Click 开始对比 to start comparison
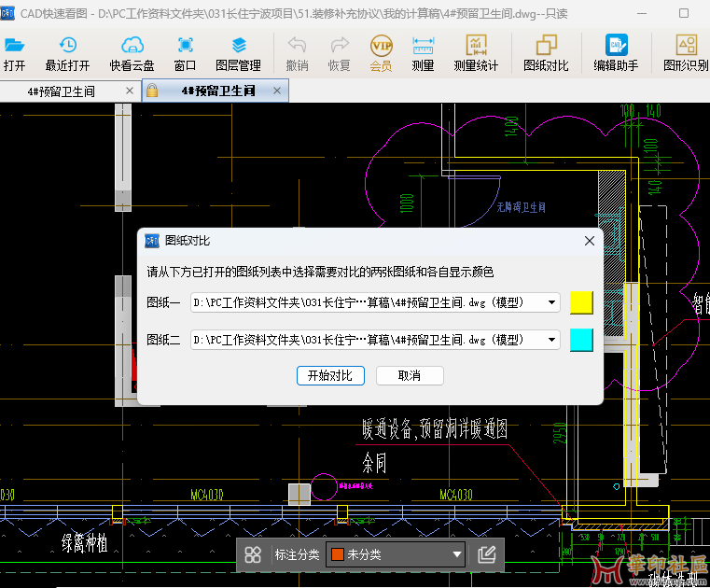Image resolution: width=710 pixels, height=588 pixels. (330, 375)
